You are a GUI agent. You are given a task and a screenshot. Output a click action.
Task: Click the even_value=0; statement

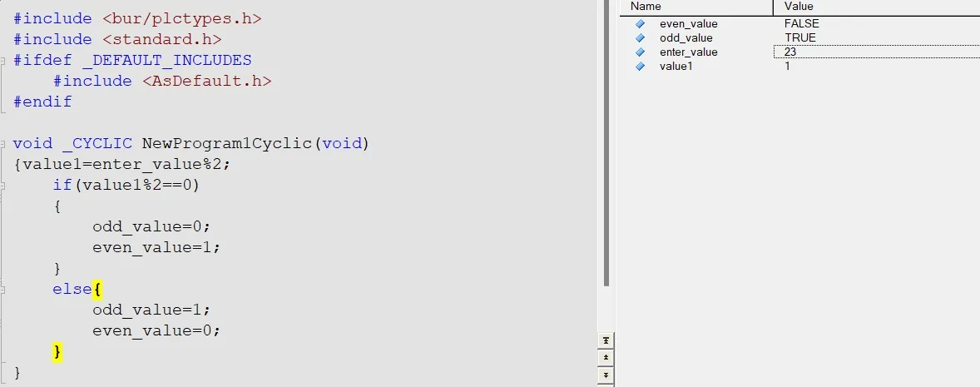(x=157, y=331)
